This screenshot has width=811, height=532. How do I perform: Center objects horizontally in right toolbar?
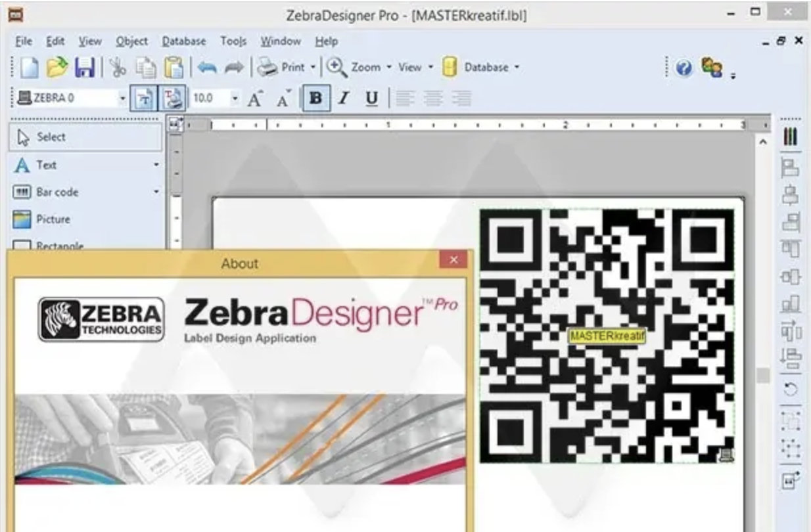[791, 195]
